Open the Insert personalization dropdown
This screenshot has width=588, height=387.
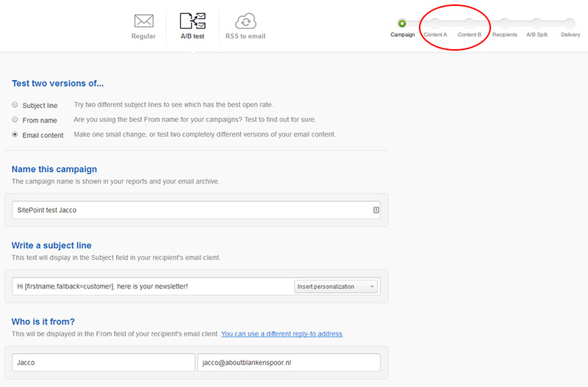[336, 286]
